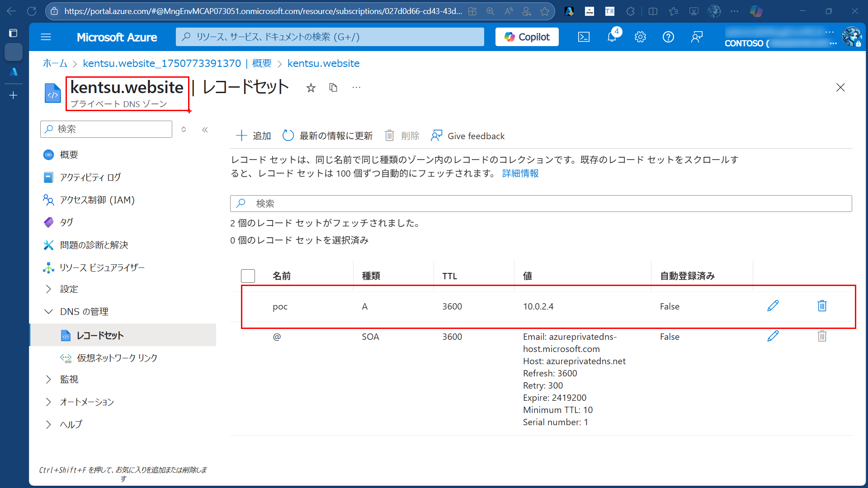Screen dimensions: 868x488
Task: Open new tab plus in sidebar
Action: 13,95
